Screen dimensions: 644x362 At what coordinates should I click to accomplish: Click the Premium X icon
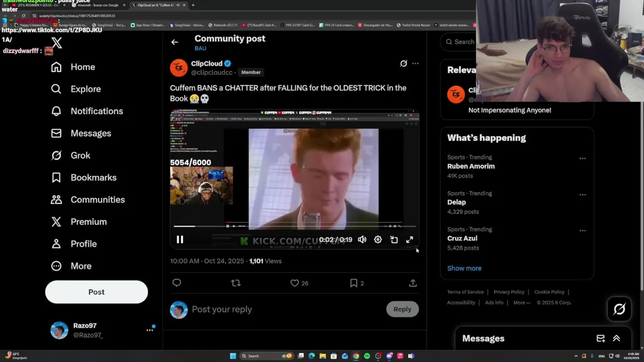[56, 222]
